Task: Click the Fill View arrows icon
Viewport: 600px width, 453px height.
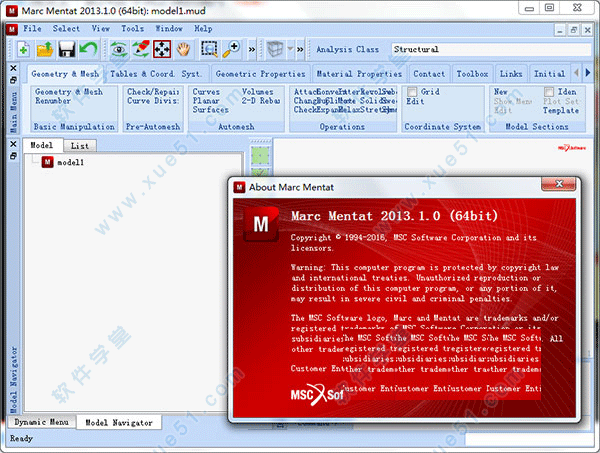Action: click(162, 50)
